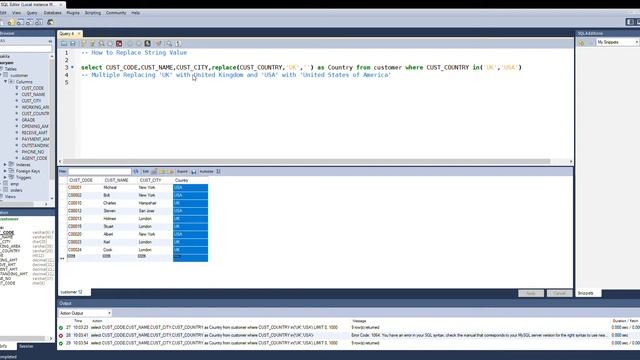Click the Country column header in results
The width and height of the screenshot is (640, 360).
point(190,180)
